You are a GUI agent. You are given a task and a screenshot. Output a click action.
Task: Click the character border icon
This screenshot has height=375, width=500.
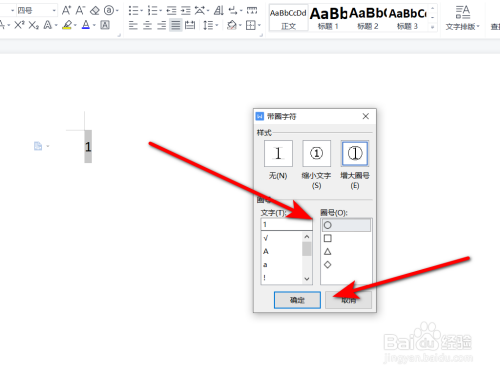(x=105, y=25)
